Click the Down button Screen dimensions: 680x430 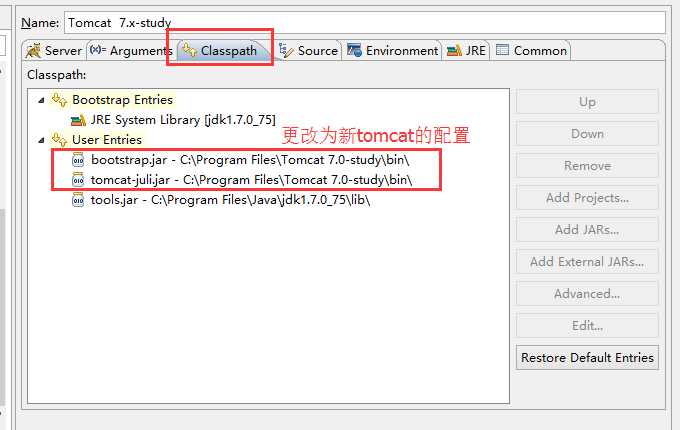coord(587,134)
